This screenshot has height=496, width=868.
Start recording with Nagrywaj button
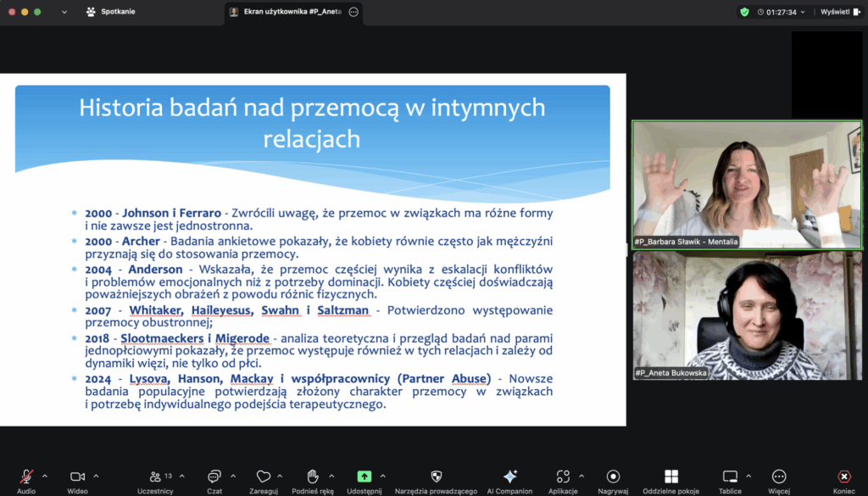[x=614, y=476]
